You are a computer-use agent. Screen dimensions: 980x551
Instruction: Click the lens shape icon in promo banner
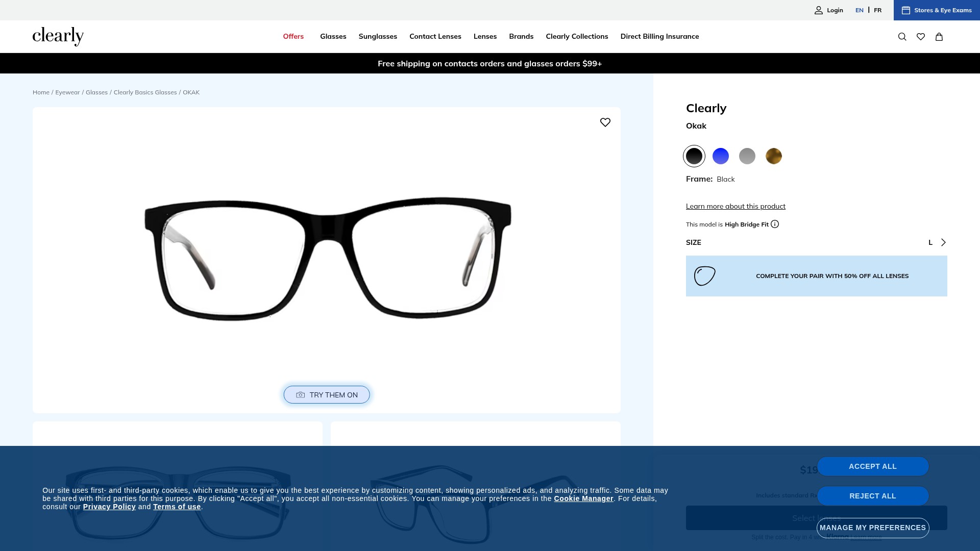tap(705, 276)
